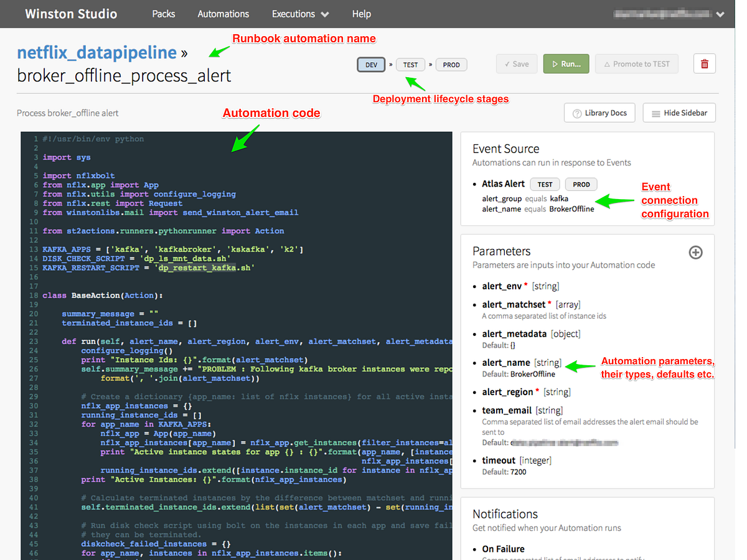Select the PROD lifecycle stage
747x560 pixels.
pos(451,65)
